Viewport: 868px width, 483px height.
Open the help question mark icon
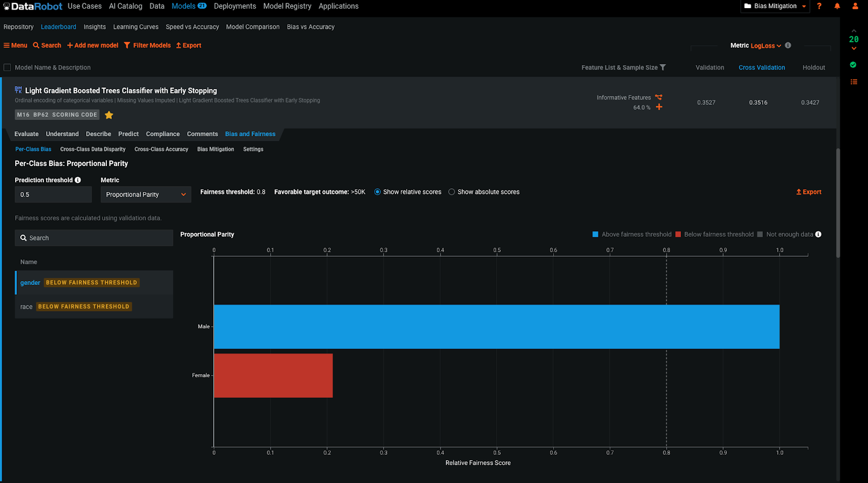pos(819,6)
